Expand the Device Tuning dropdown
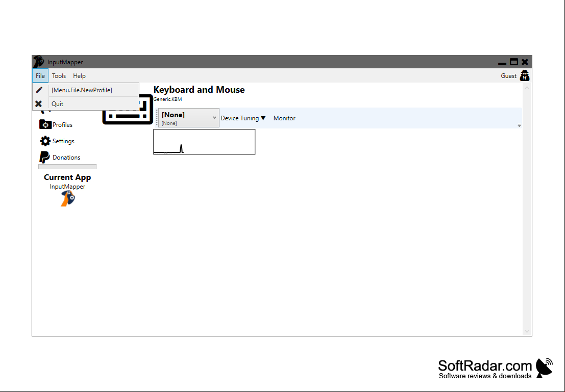 [243, 118]
